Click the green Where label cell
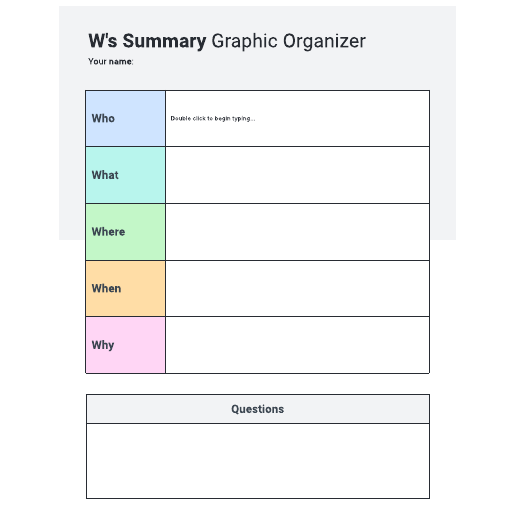This screenshot has height=516, width=516. [x=125, y=232]
